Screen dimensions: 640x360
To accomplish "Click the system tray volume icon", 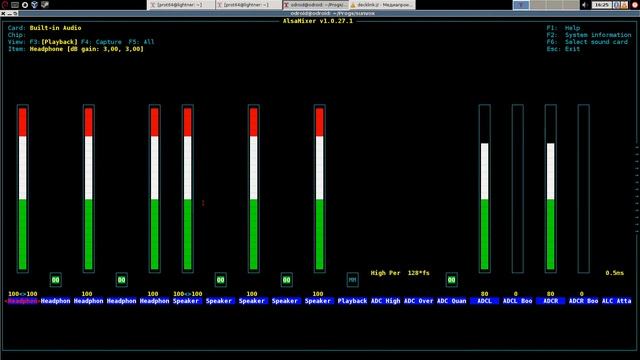I will [x=584, y=5].
